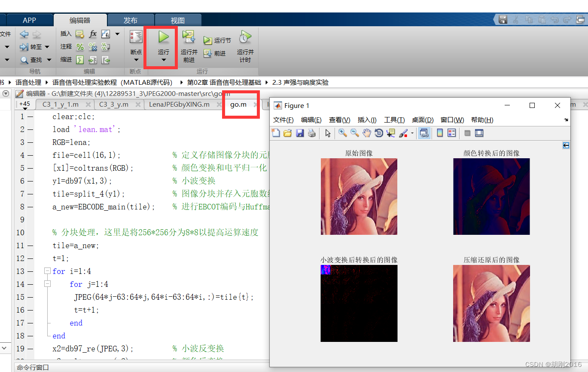Open Figure 1 桌面(D) menu
The height and width of the screenshot is (372, 588).
pyautogui.click(x=423, y=120)
